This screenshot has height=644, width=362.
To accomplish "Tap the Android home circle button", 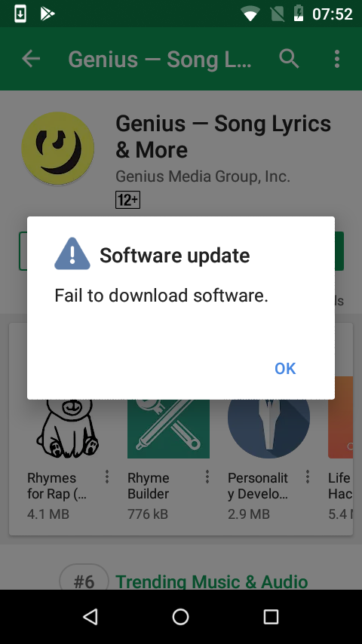I will pos(181,617).
